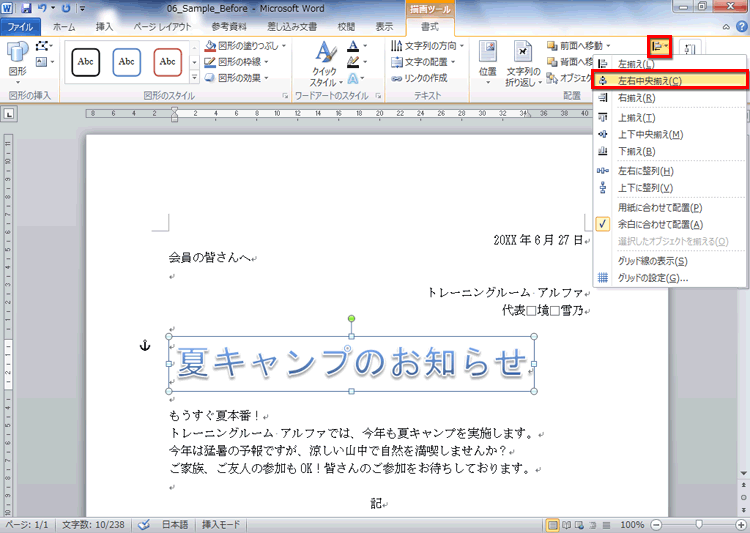Screen dimensions: 750x533
Task: Select the black-outline Abc shape style
Action: pos(86,62)
